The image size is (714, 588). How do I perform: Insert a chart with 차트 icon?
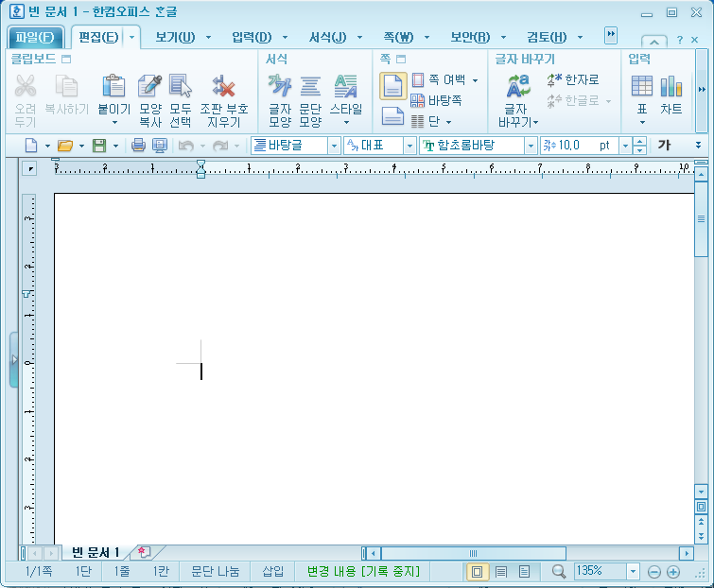671,86
